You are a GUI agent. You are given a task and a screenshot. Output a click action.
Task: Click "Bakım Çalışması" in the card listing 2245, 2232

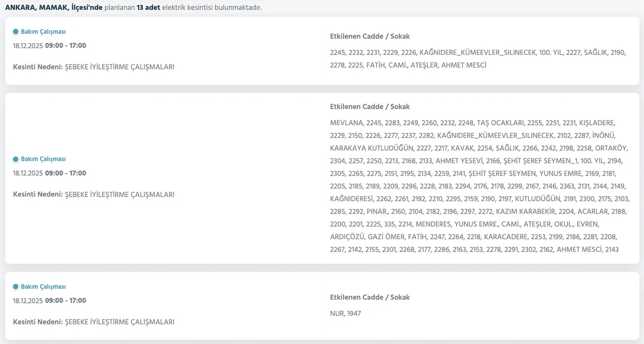[x=43, y=32]
